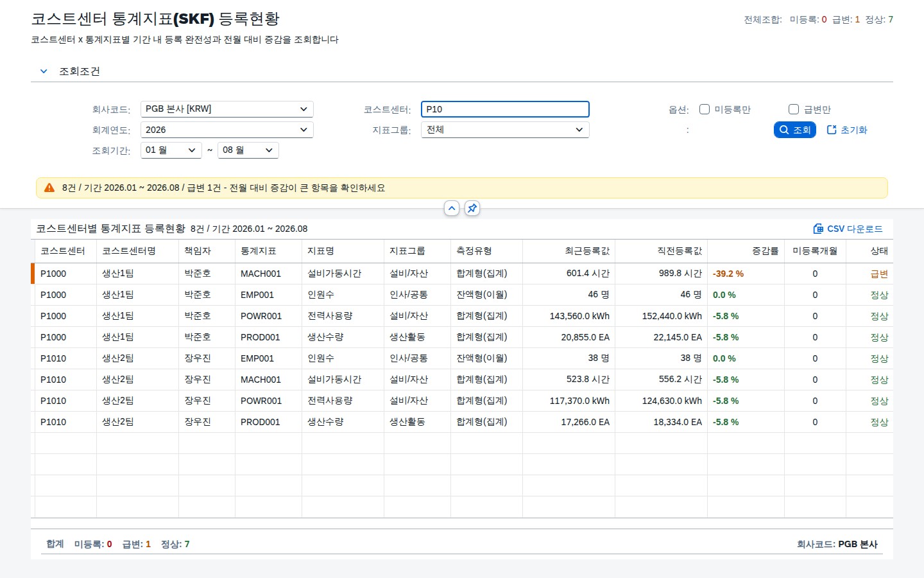Click the footer 정상: 7 summary
924x578 pixels.
pyautogui.click(x=175, y=544)
